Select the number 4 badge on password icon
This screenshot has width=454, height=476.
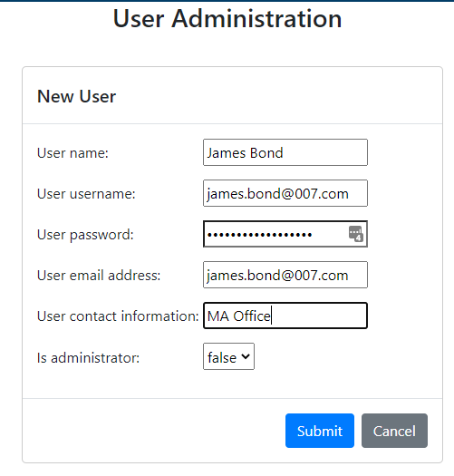359,238
